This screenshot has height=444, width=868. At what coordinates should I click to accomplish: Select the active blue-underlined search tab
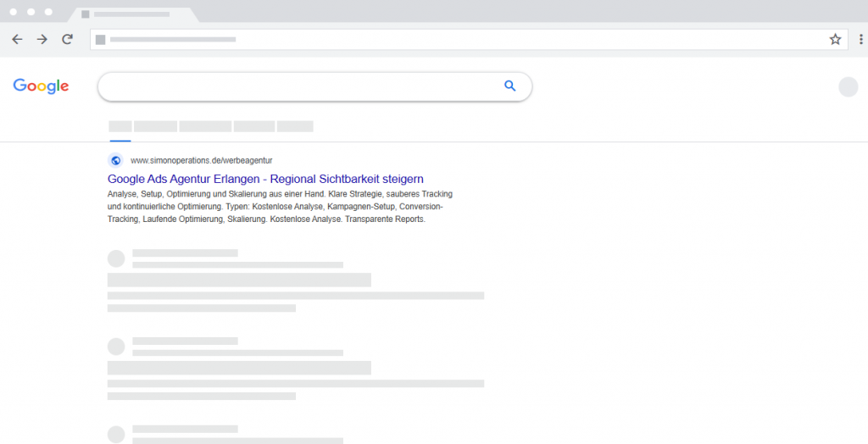[x=120, y=126]
